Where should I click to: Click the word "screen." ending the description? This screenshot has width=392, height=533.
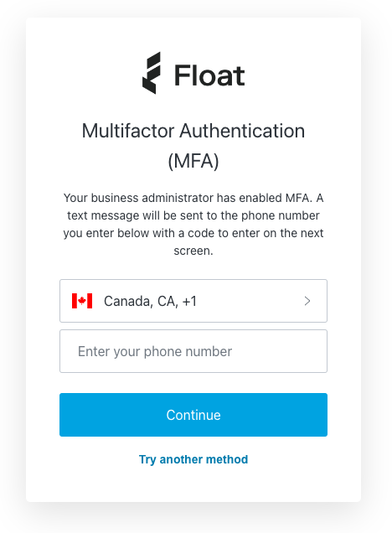[193, 251]
